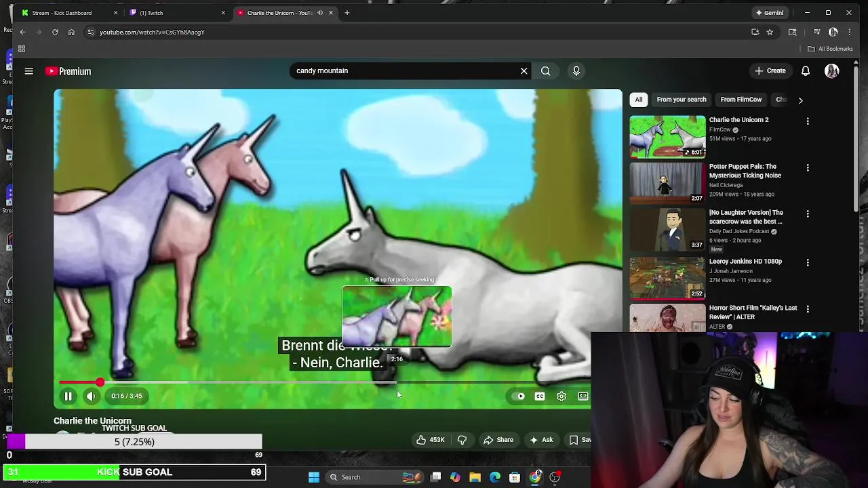The image size is (868, 488).
Task: Open the Create button
Action: point(770,71)
